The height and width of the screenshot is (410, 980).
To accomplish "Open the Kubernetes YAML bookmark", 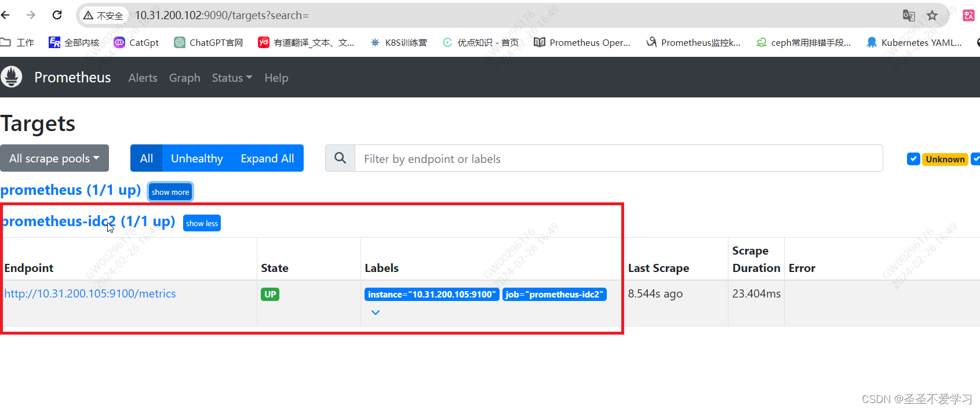I will 914,42.
